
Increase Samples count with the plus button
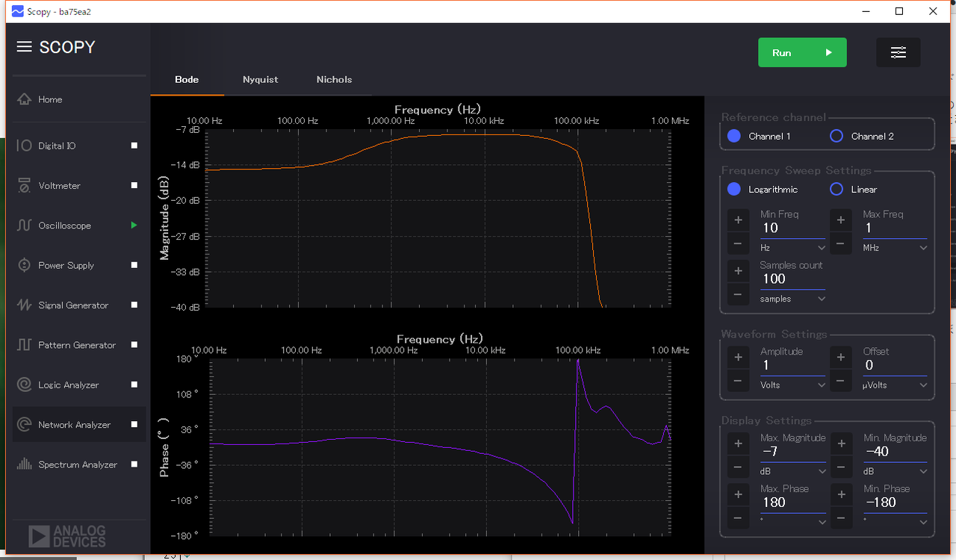coord(738,270)
